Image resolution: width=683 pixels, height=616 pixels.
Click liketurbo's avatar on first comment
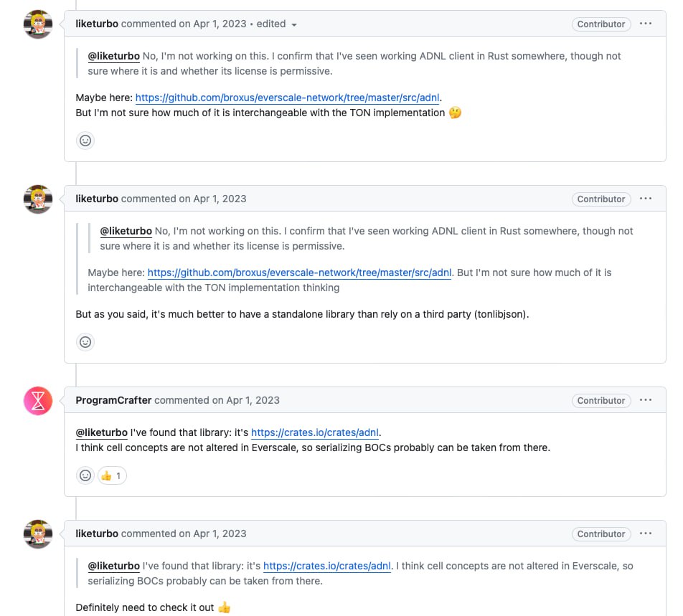(38, 24)
